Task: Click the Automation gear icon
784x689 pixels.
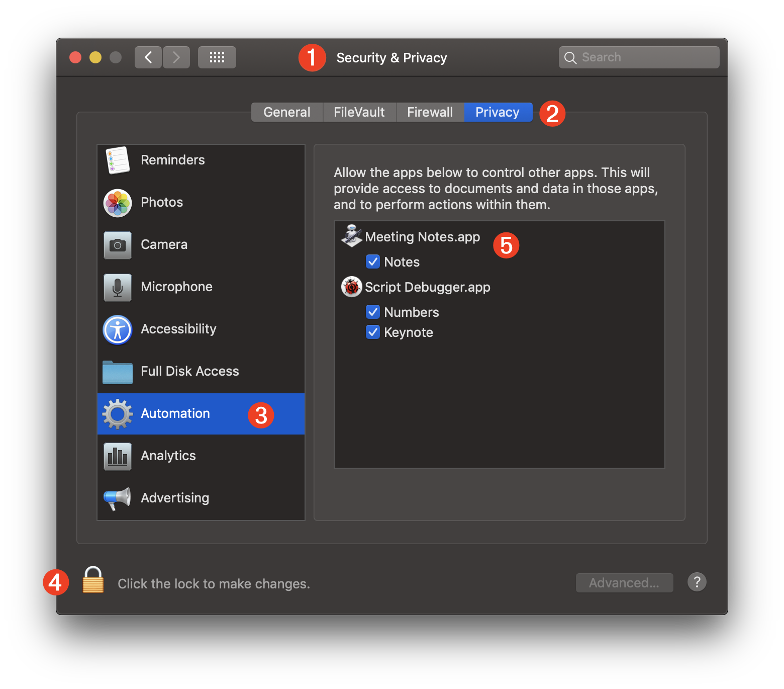Action: pyautogui.click(x=117, y=413)
